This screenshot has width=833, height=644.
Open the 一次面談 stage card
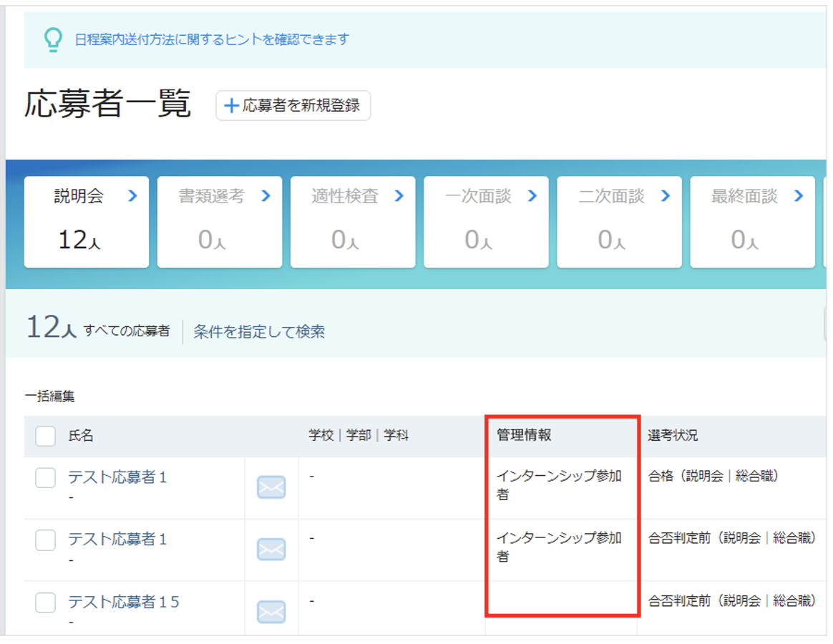[x=486, y=222]
